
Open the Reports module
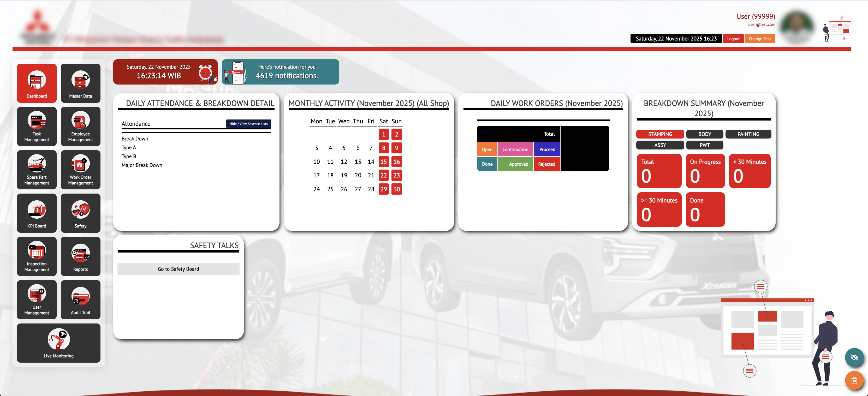(x=80, y=256)
